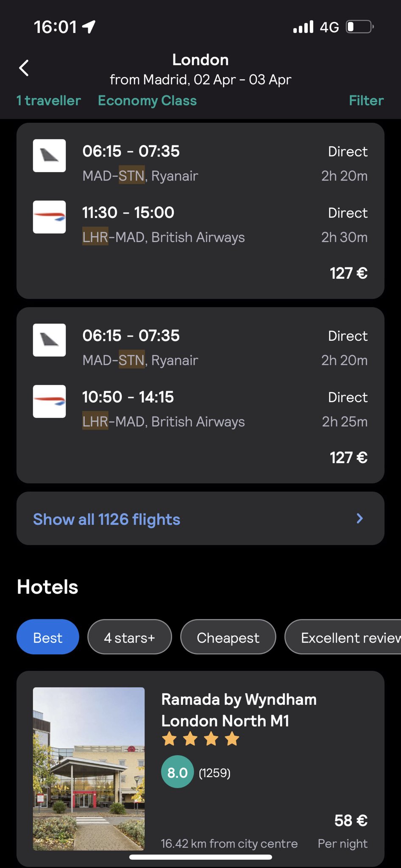Toggle the 4 stars+ hotel filter
The width and height of the screenshot is (401, 868).
tap(130, 637)
